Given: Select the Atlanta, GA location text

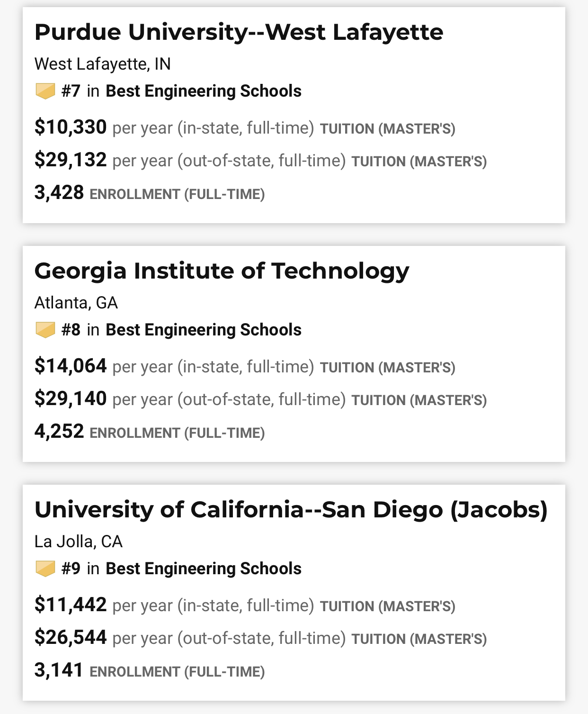Looking at the screenshot, I should (x=76, y=303).
